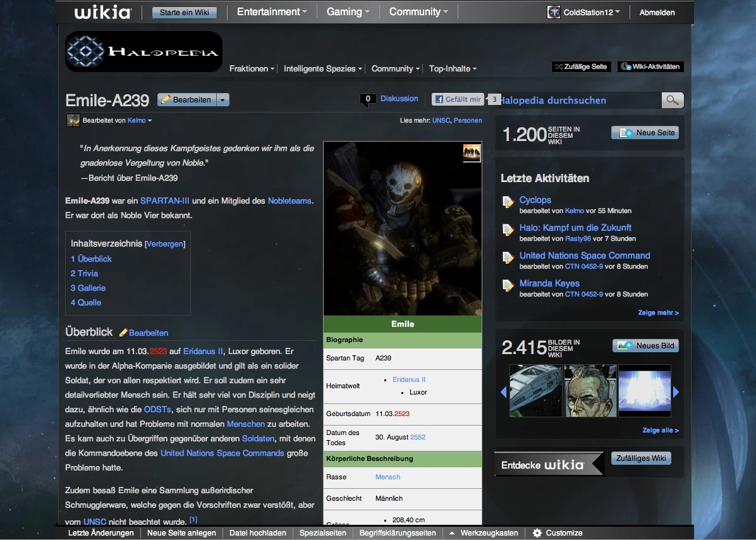Viewport: 756px width, 540px height.
Task: Go to section 2 Trivia in contents
Action: (84, 273)
